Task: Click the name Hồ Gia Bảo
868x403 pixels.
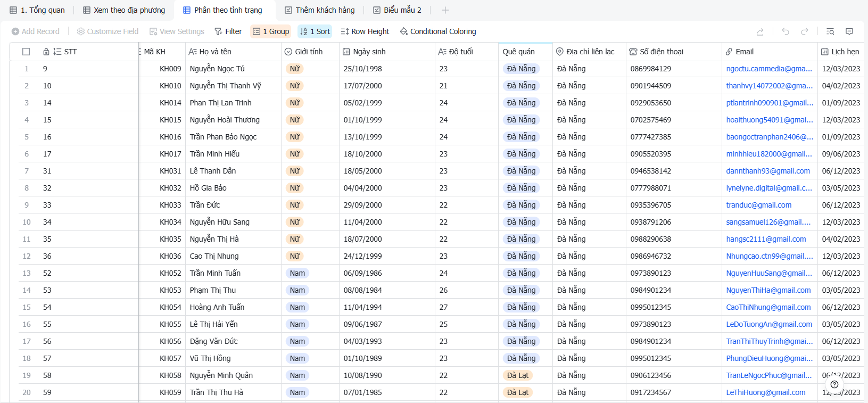Action: (208, 188)
